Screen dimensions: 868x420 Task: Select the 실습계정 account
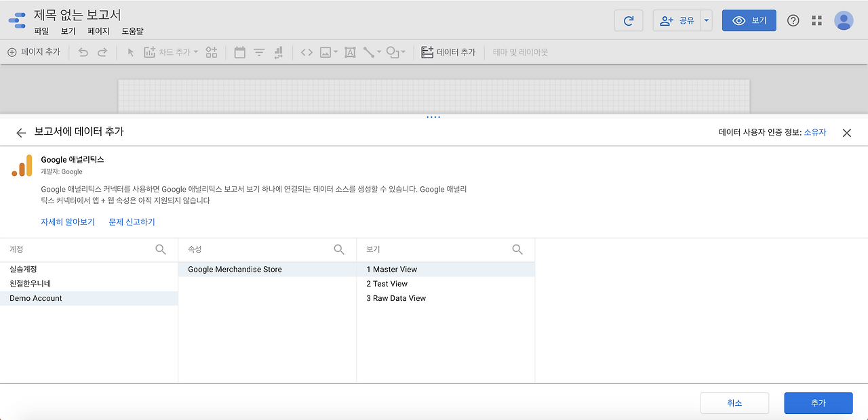[x=89, y=270]
